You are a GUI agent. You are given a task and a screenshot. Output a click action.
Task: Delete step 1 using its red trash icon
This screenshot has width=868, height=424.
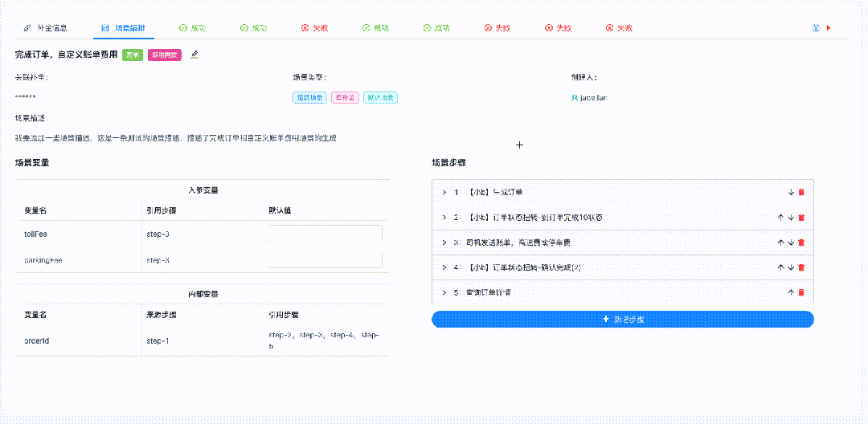tap(801, 193)
